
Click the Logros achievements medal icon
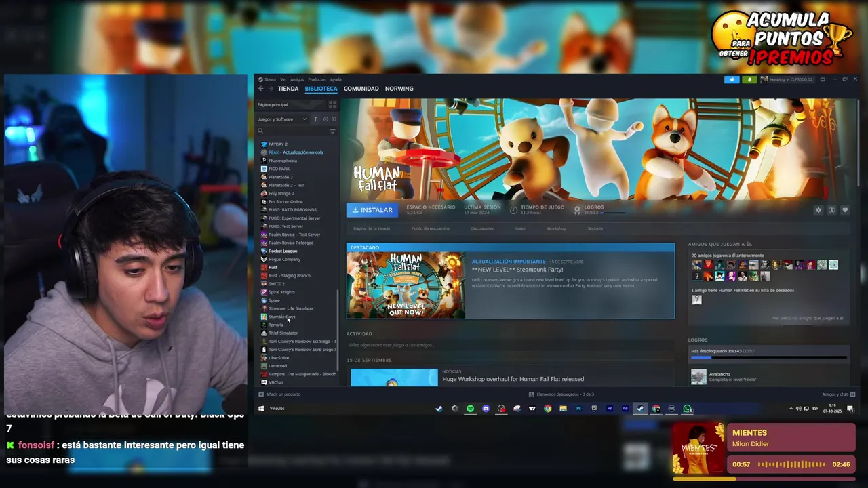click(577, 210)
